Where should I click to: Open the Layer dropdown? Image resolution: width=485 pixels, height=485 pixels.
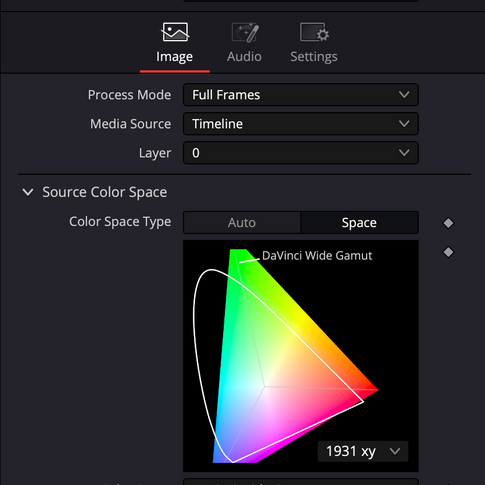click(301, 153)
